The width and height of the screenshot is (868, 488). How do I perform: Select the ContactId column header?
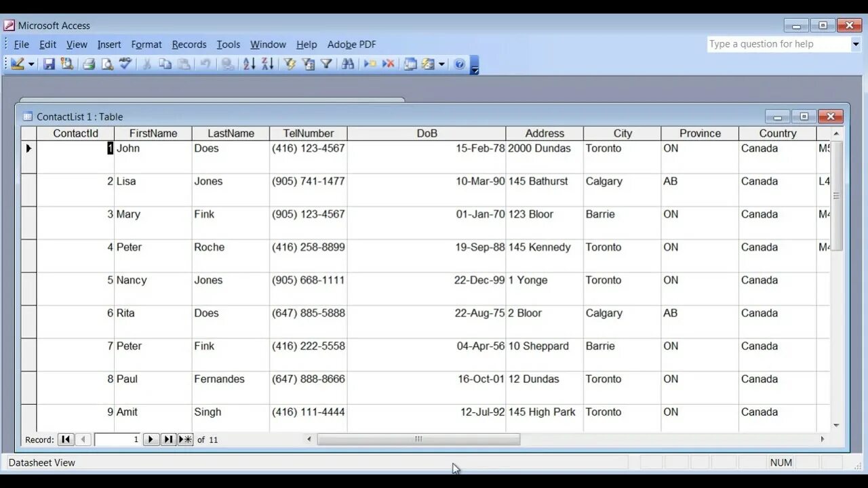coord(75,134)
